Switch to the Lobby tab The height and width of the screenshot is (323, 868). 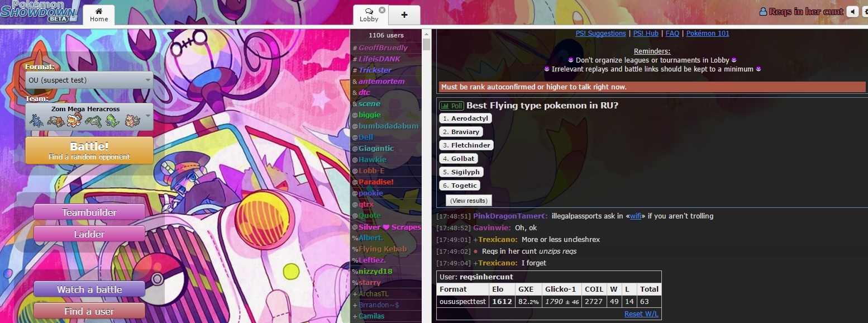(x=369, y=15)
